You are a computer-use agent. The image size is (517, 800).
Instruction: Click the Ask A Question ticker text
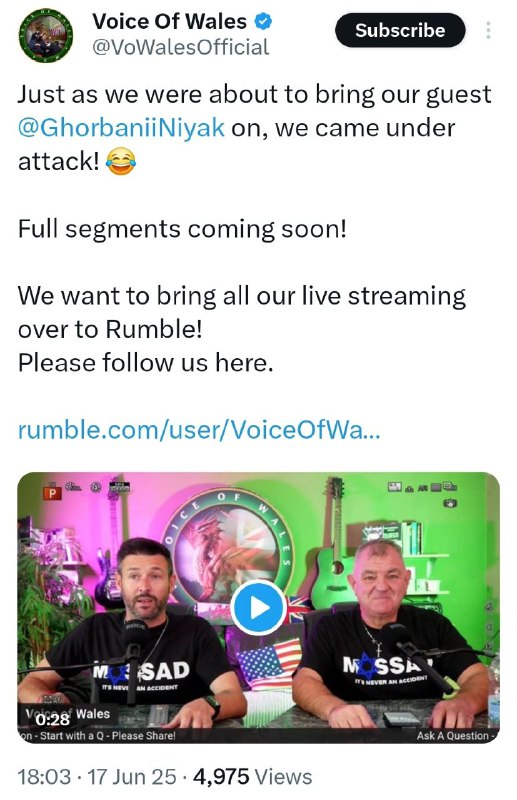455,736
